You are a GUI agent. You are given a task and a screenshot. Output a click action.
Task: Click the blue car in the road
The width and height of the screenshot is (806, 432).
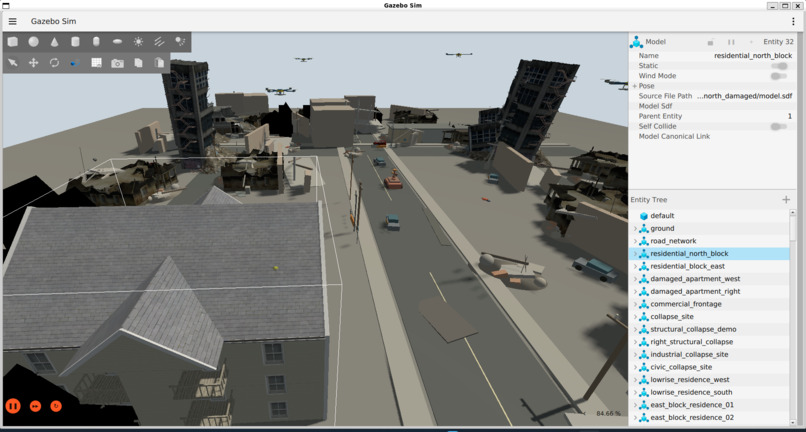(x=393, y=222)
